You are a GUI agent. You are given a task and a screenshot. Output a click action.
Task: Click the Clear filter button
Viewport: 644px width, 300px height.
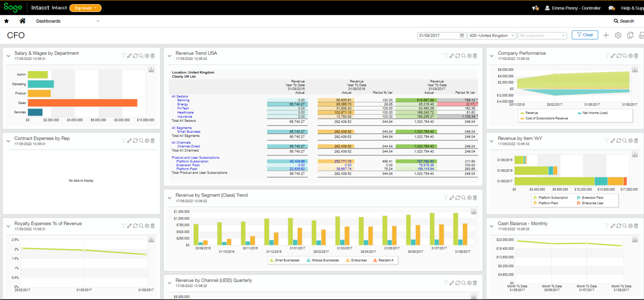tap(585, 35)
